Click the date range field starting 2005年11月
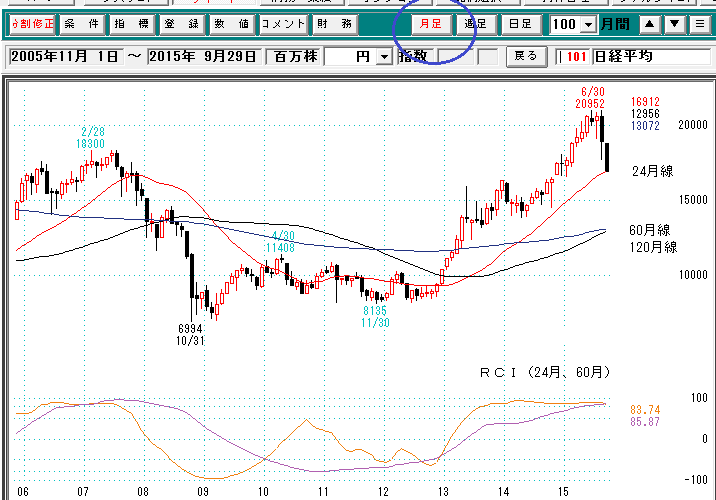The image size is (716, 500). (x=133, y=57)
